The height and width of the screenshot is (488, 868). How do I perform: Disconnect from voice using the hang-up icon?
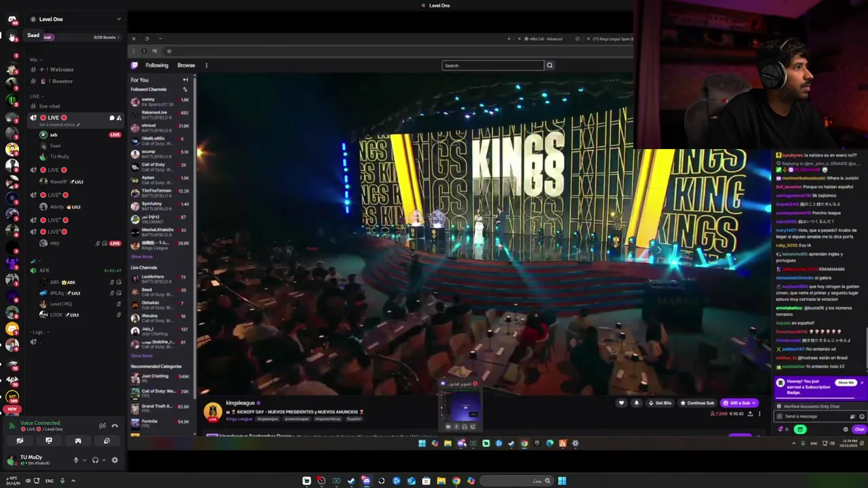[x=115, y=426]
